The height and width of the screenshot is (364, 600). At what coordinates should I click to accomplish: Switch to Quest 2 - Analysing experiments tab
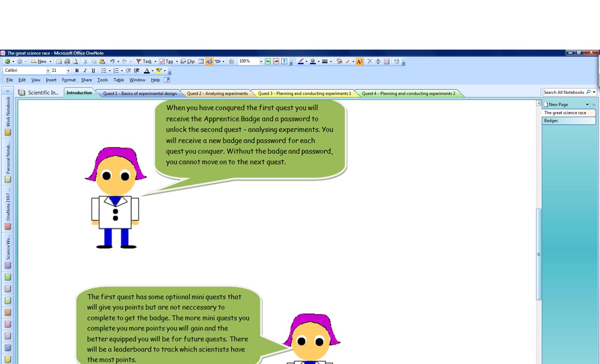click(217, 93)
